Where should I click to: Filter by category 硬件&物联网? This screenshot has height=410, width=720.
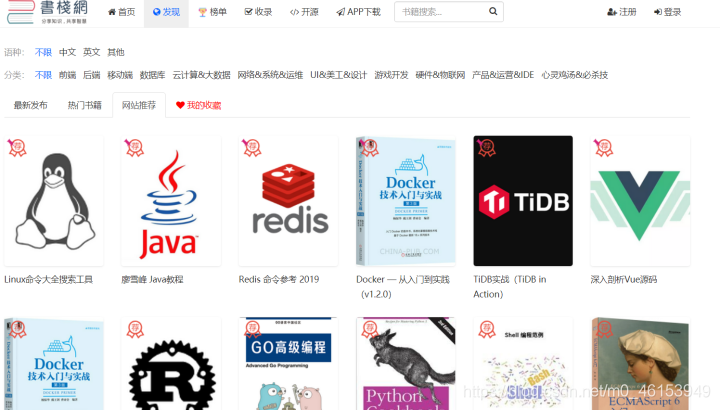point(440,75)
